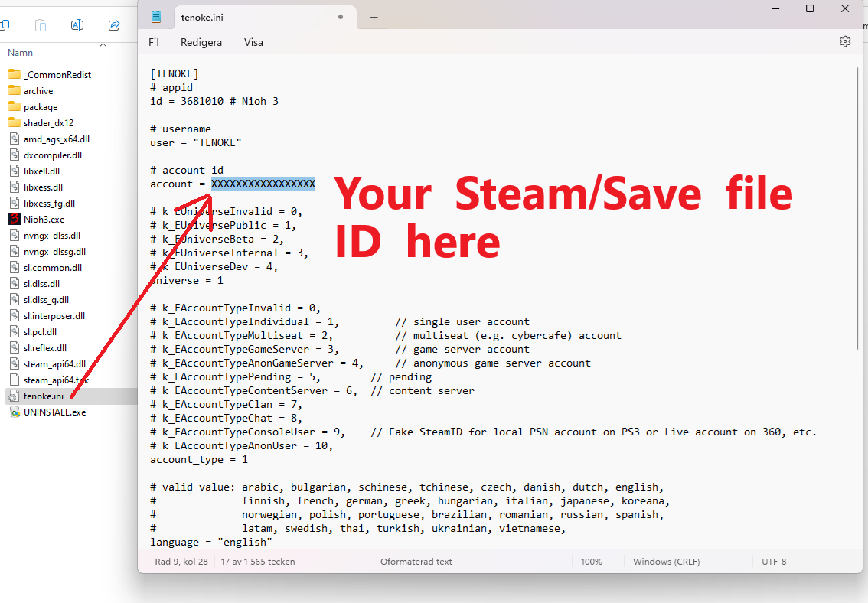Screen dimensions: 868x603
Task: Click the Nioh3.exe application icon
Action: point(15,219)
